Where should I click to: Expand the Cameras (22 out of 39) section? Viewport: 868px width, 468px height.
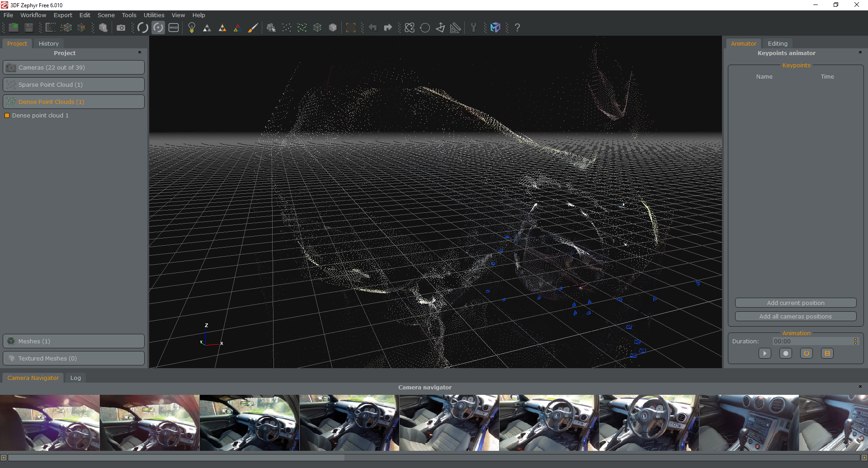[74, 68]
